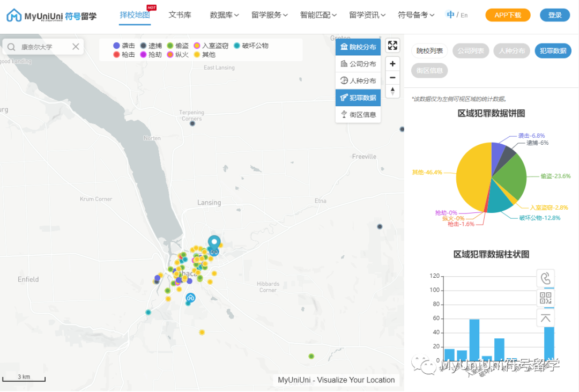Clear the 康奈尔大学 search input
This screenshot has width=579, height=392.
coord(75,47)
